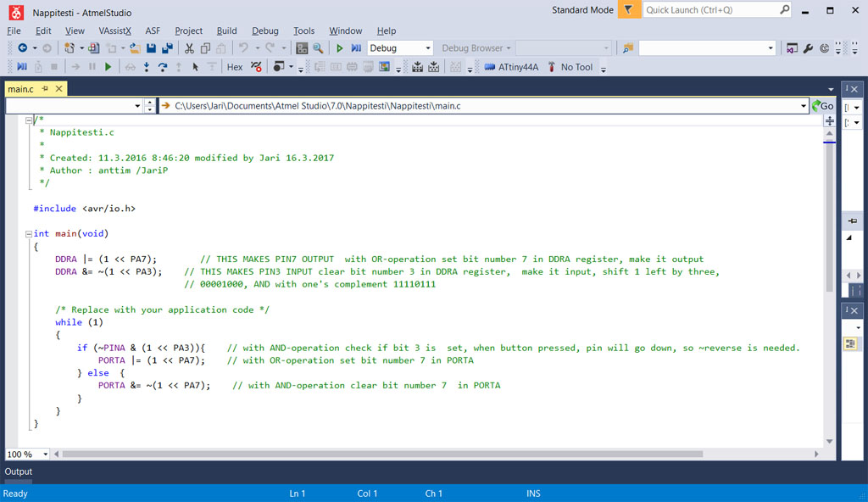Click the Break All pause icon

92,67
